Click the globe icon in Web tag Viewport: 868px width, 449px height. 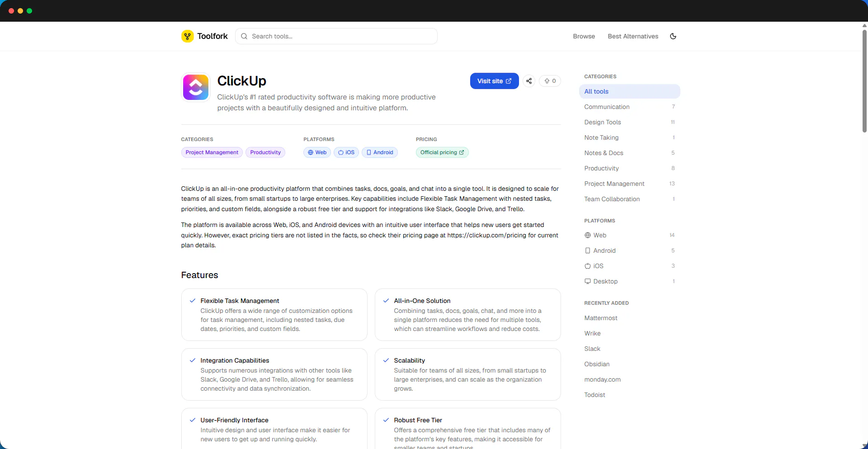tap(311, 152)
